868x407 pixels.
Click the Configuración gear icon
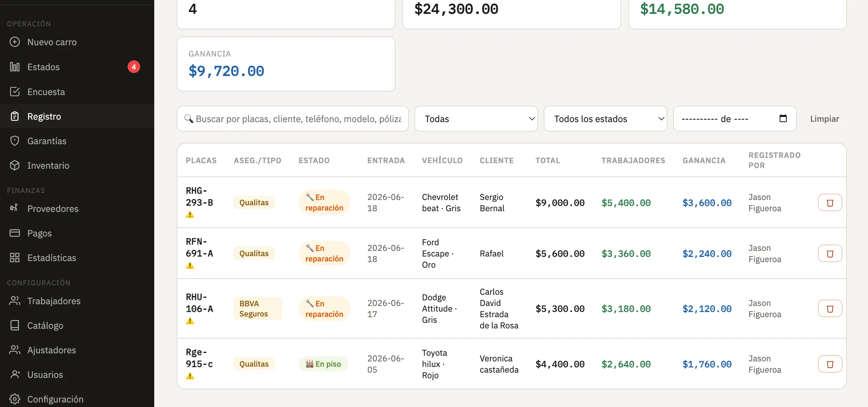pyautogui.click(x=15, y=399)
